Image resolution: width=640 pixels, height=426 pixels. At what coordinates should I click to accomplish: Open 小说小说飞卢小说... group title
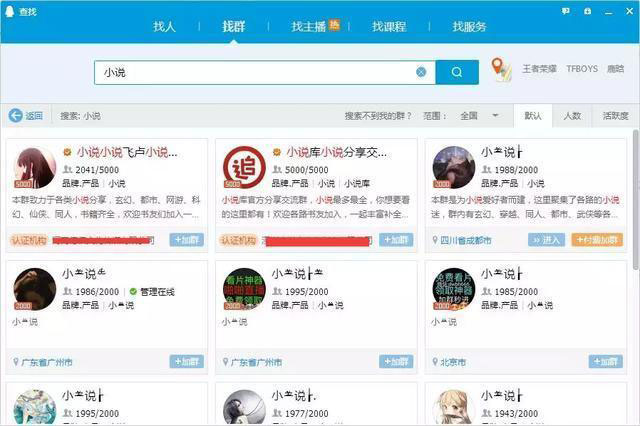coord(127,152)
